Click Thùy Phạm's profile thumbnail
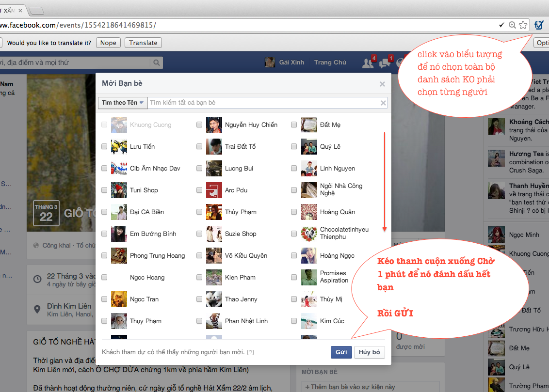Image resolution: width=549 pixels, height=392 pixels. pyautogui.click(x=214, y=212)
